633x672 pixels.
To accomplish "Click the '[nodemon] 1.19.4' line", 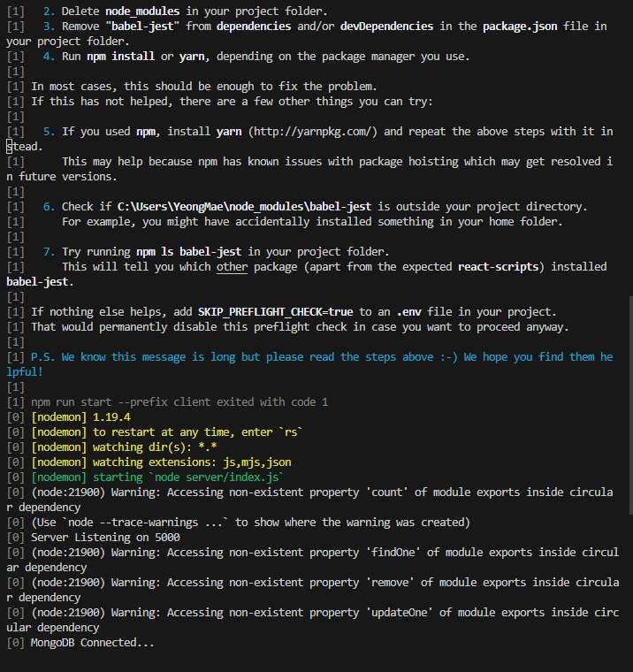I will (x=80, y=417).
